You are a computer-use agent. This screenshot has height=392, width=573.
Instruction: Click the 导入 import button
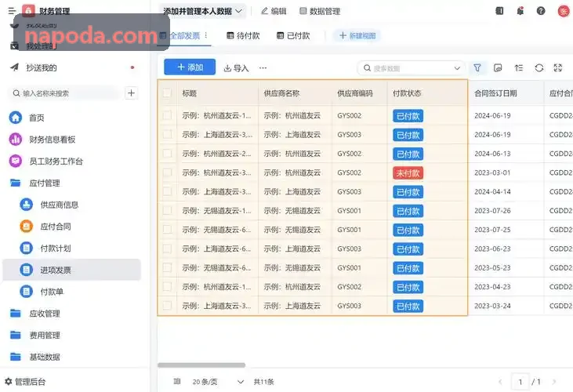(236, 68)
